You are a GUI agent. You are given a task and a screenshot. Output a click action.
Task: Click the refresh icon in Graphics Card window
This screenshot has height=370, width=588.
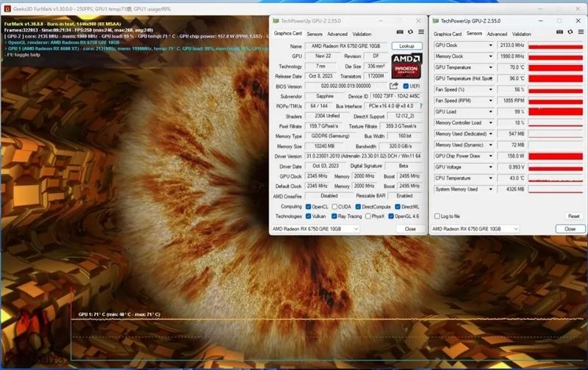coord(410,32)
